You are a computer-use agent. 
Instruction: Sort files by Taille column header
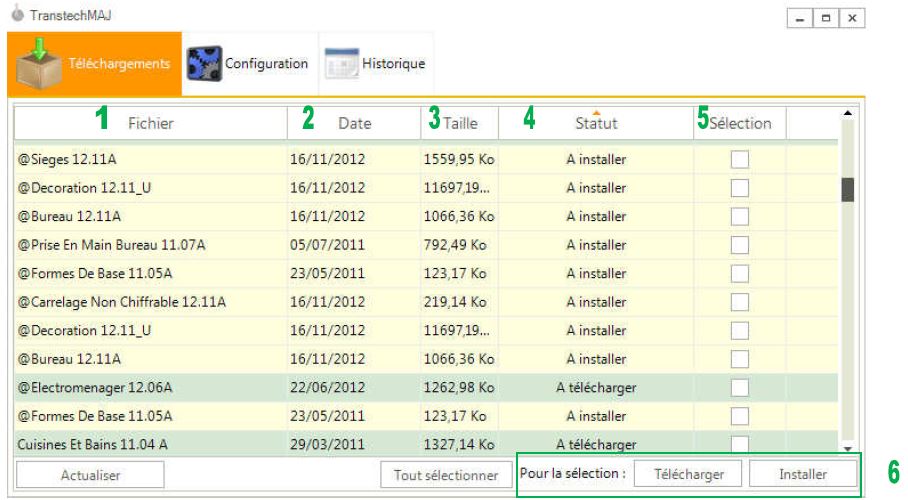click(x=460, y=124)
